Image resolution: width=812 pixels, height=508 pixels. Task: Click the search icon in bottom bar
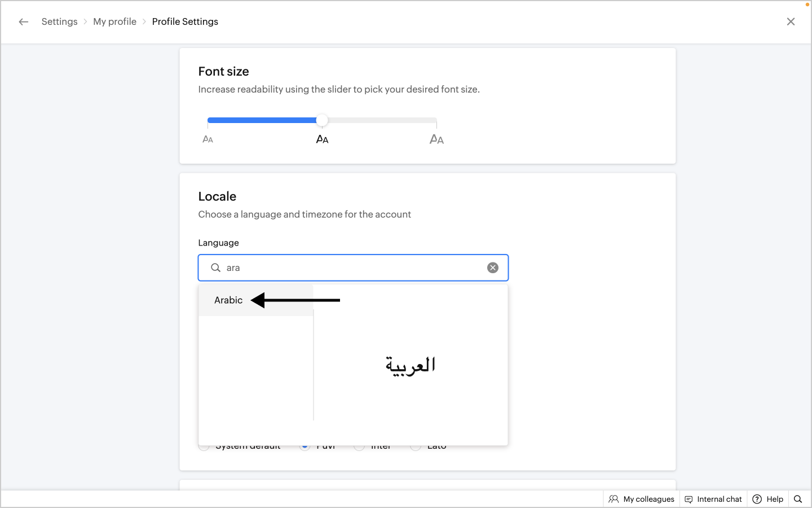coord(798,499)
